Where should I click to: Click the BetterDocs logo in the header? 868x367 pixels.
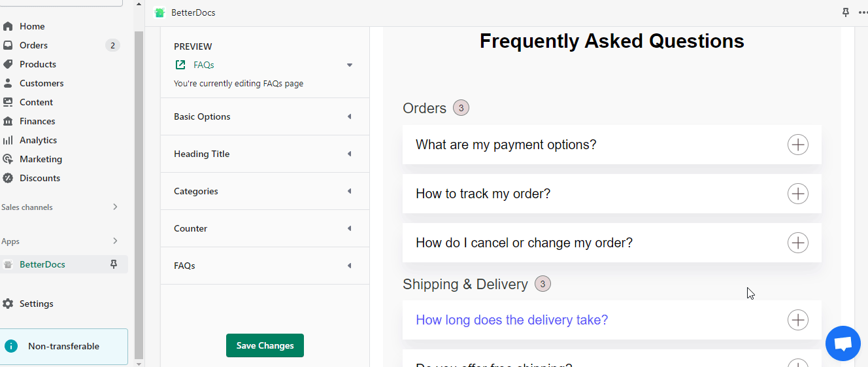tap(159, 12)
